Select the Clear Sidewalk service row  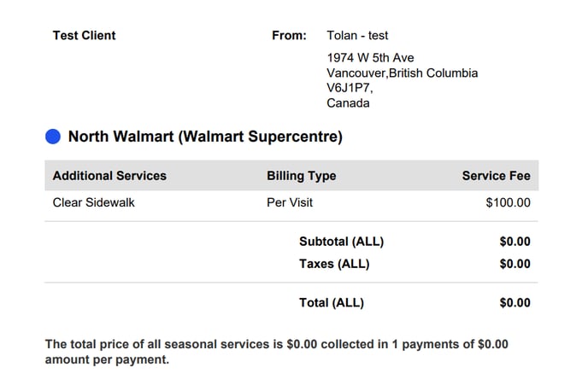pyautogui.click(x=291, y=202)
